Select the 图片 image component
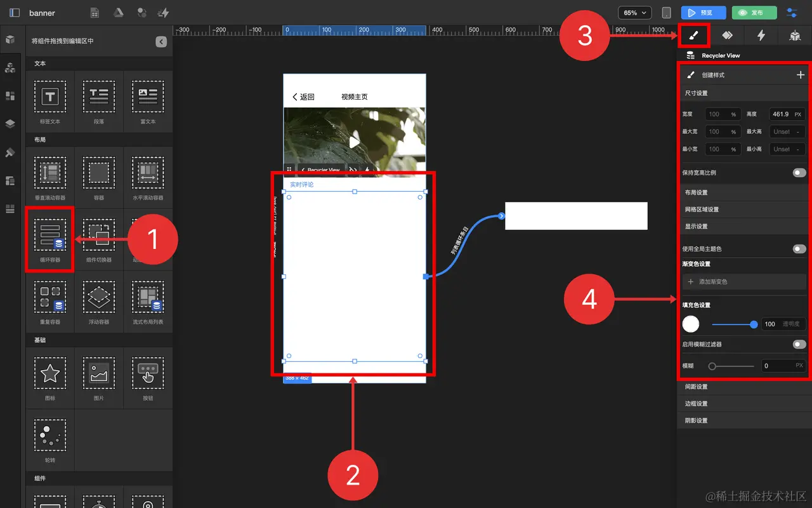The image size is (812, 508). pos(99,378)
